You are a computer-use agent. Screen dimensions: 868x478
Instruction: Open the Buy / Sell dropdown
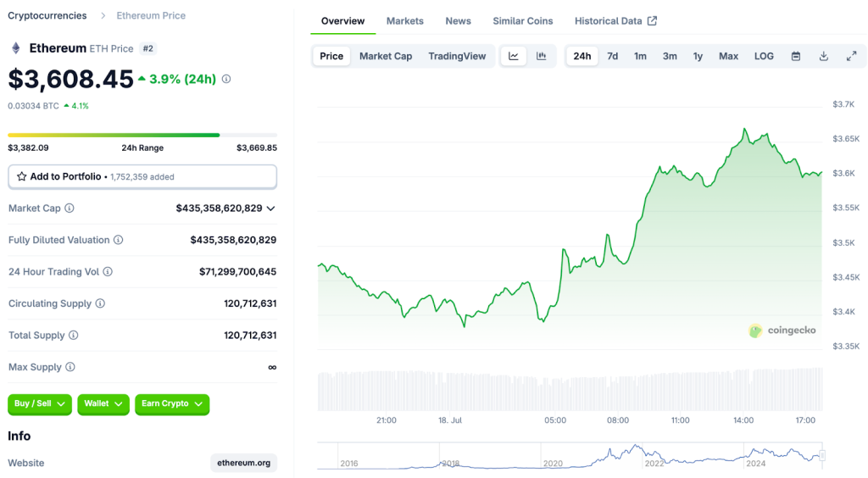click(40, 404)
